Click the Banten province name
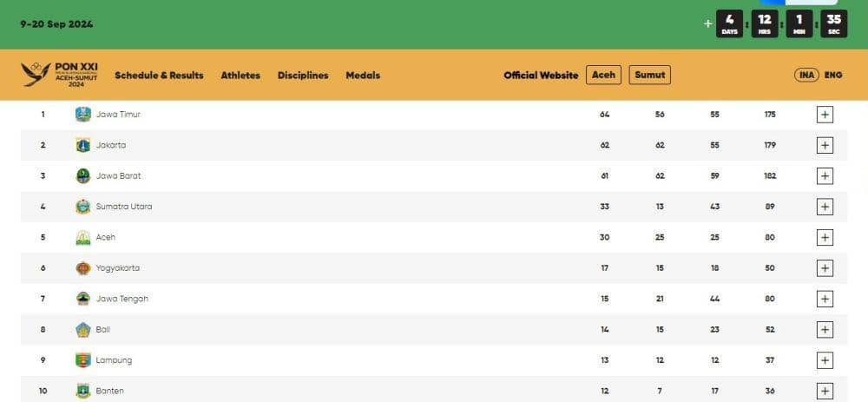The height and width of the screenshot is (402, 868). tap(109, 391)
